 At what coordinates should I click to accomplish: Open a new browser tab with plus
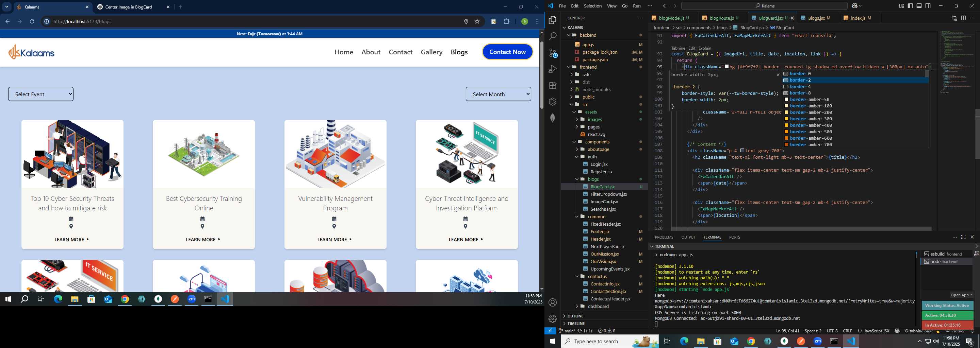(x=180, y=7)
